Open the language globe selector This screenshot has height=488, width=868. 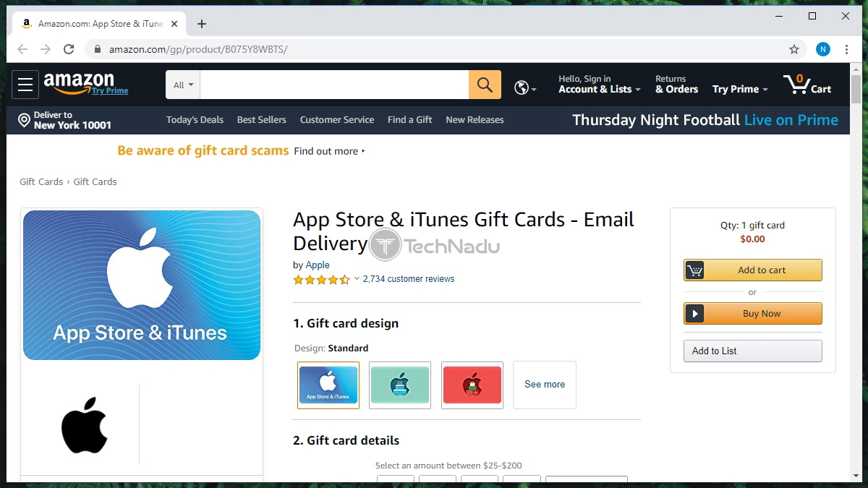(x=525, y=87)
